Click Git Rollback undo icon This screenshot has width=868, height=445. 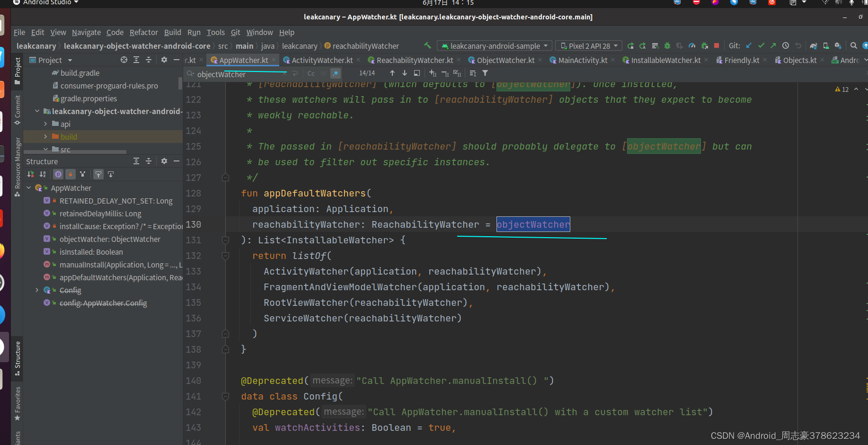pos(798,46)
